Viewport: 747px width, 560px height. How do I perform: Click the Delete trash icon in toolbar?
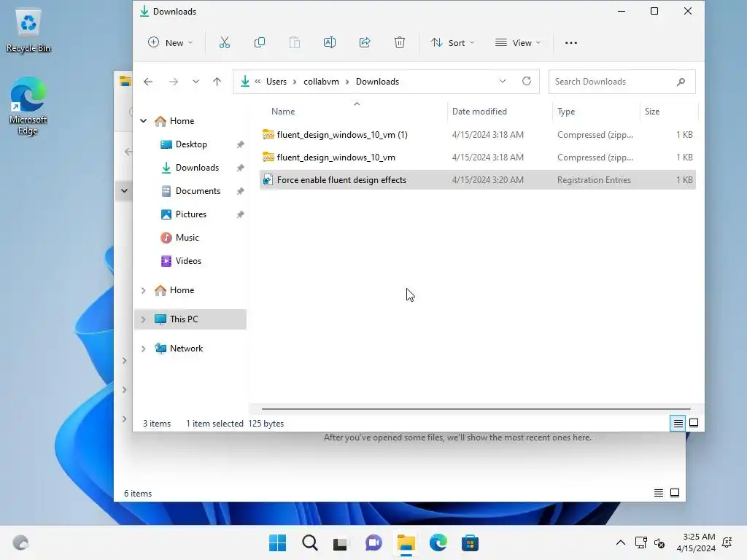click(x=400, y=43)
